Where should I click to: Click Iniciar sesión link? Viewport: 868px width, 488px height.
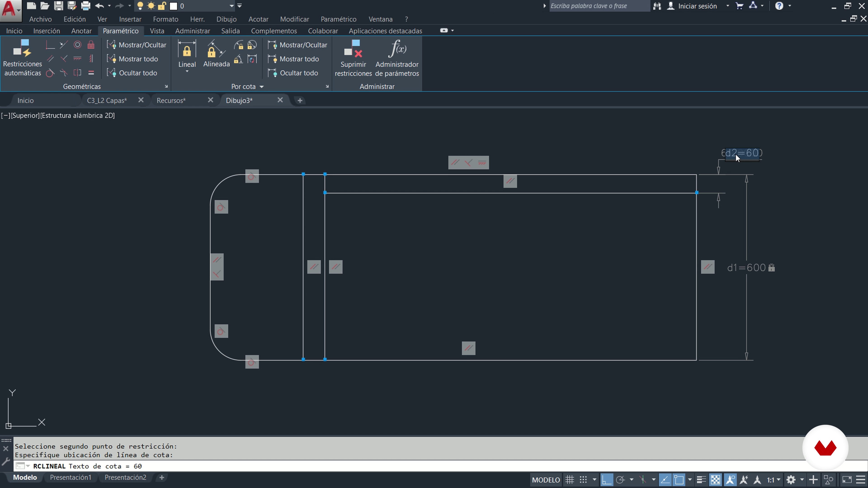(x=697, y=6)
